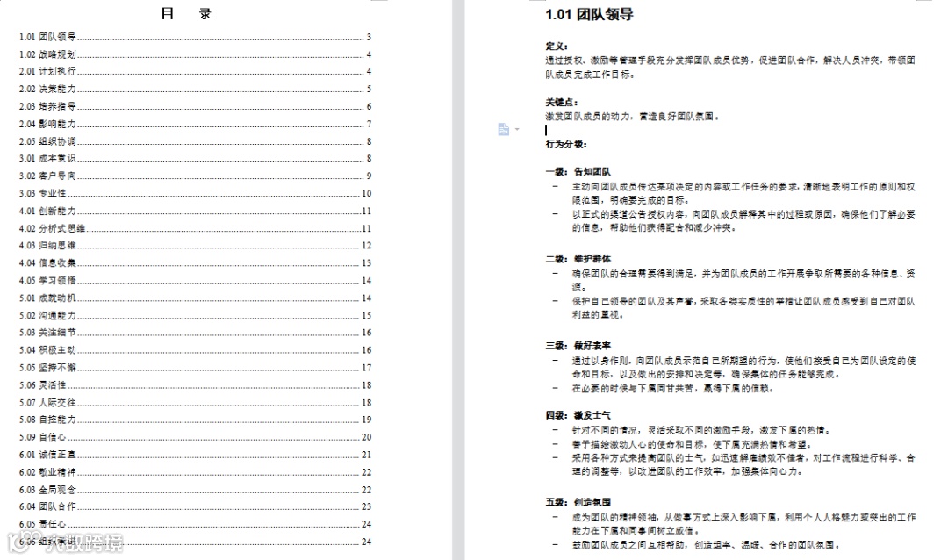Click the 行为分级: label

pos(566,144)
